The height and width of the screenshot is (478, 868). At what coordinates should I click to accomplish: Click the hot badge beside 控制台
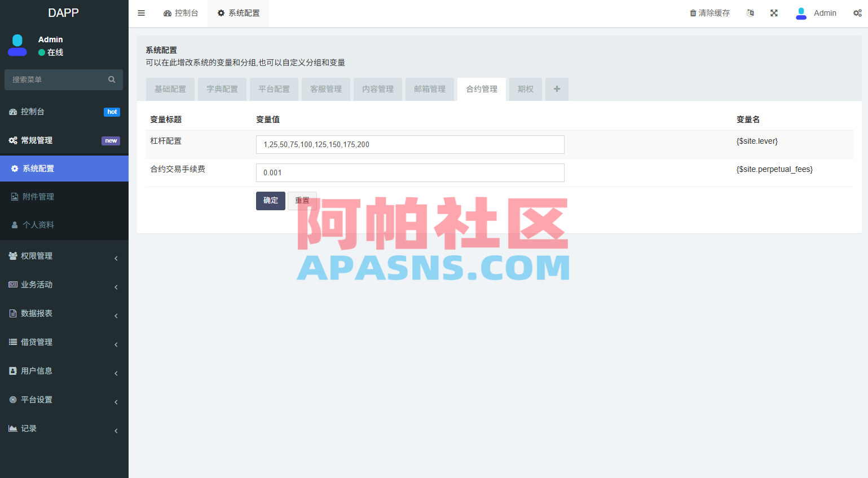(x=112, y=112)
